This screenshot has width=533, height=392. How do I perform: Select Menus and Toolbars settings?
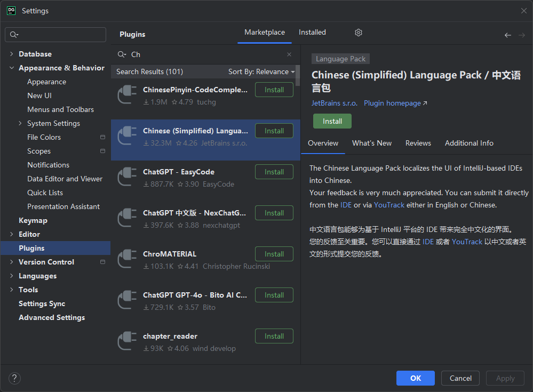tap(60, 109)
